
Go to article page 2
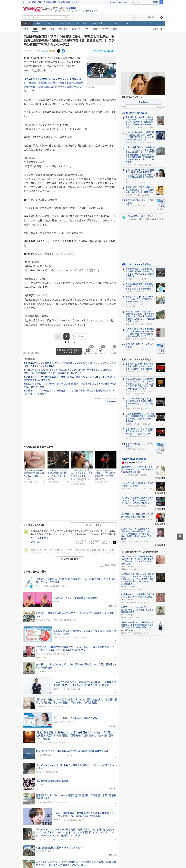pos(74,336)
